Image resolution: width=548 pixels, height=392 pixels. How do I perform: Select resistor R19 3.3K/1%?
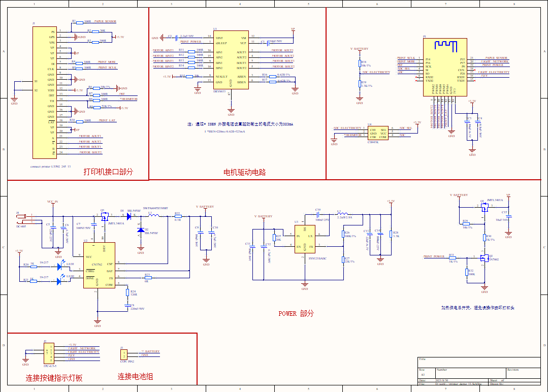(360, 84)
